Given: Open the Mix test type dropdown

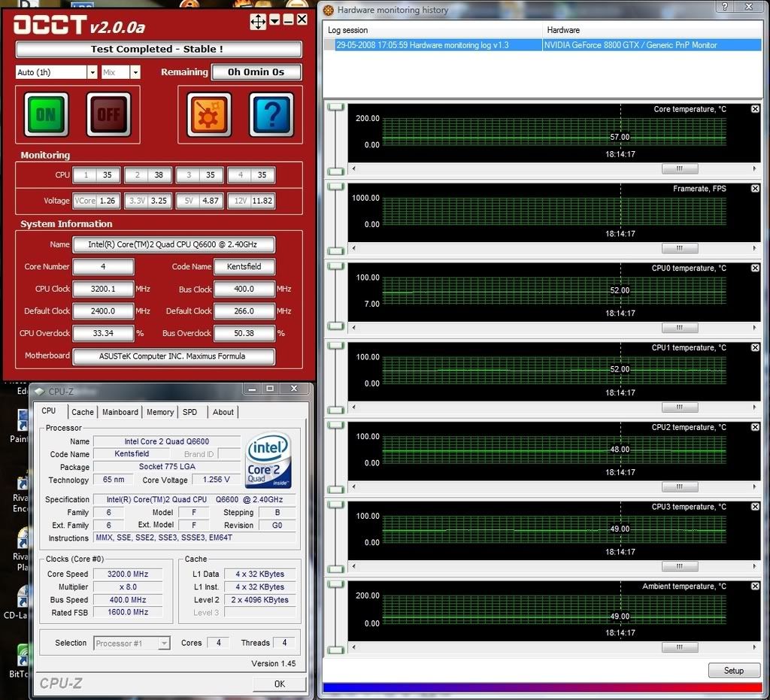Looking at the screenshot, I should tap(135, 72).
